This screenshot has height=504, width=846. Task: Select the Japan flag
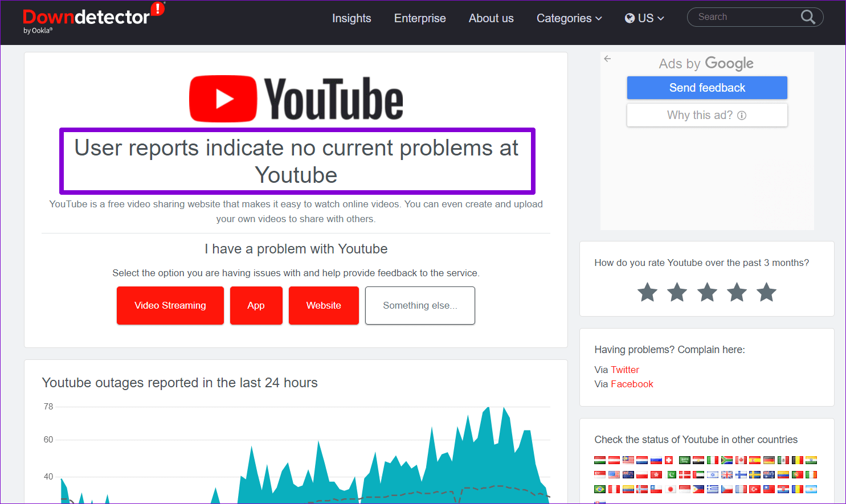click(671, 489)
